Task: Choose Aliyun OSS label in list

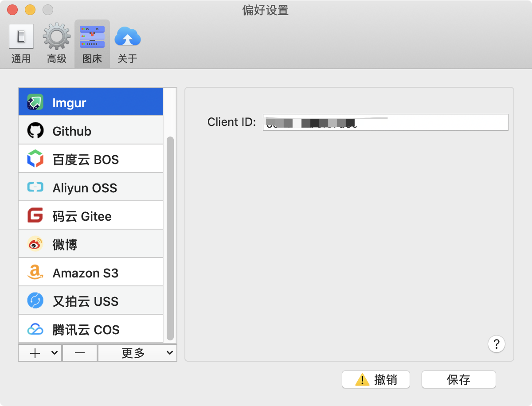Action: click(x=85, y=188)
